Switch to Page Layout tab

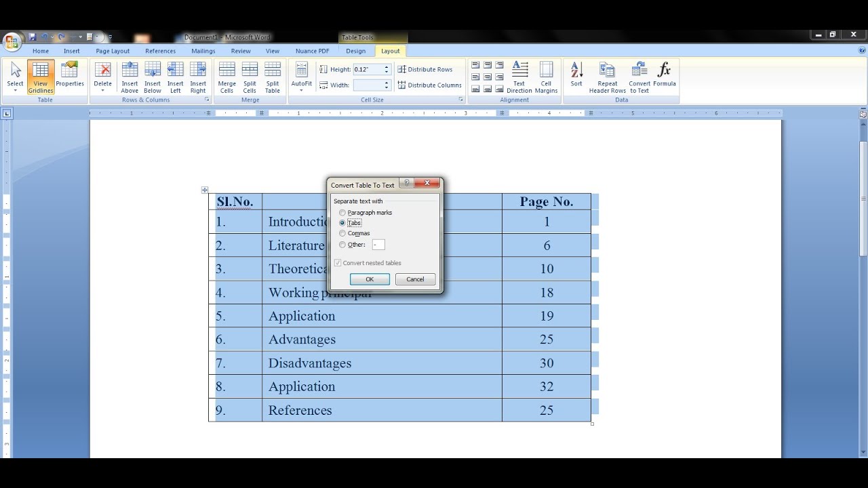[x=113, y=51]
